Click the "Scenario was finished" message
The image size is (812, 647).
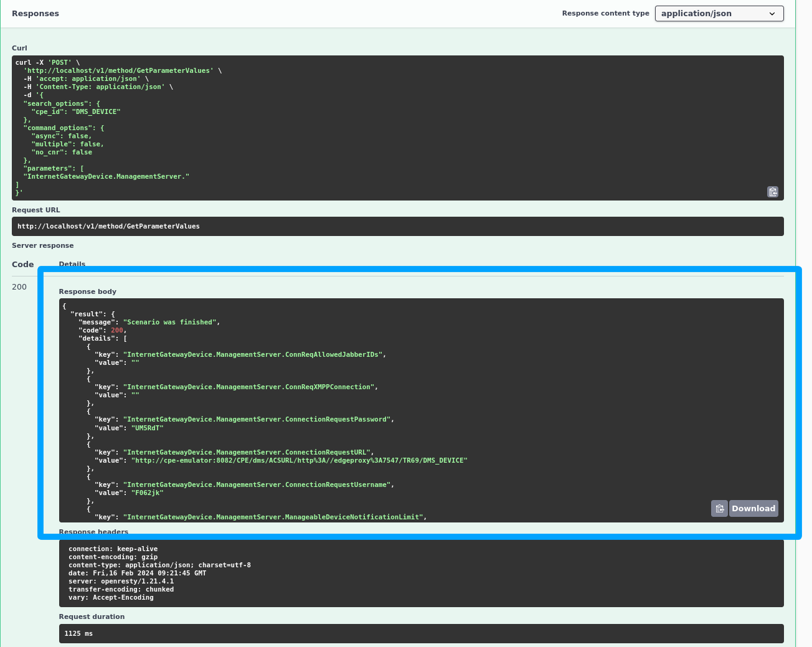pyautogui.click(x=171, y=323)
